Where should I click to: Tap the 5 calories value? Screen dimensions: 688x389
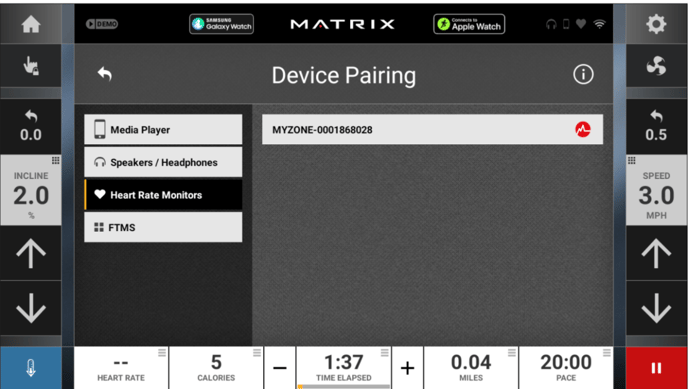(x=216, y=363)
